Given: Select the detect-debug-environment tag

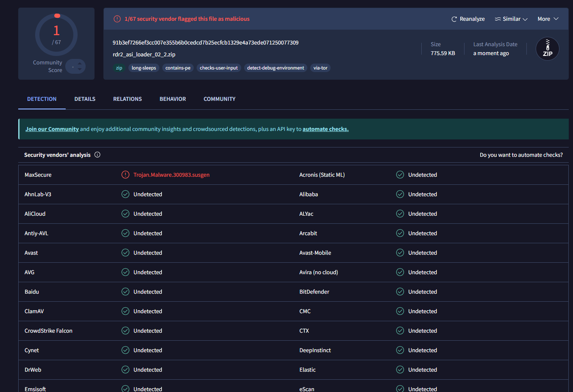Looking at the screenshot, I should (275, 68).
